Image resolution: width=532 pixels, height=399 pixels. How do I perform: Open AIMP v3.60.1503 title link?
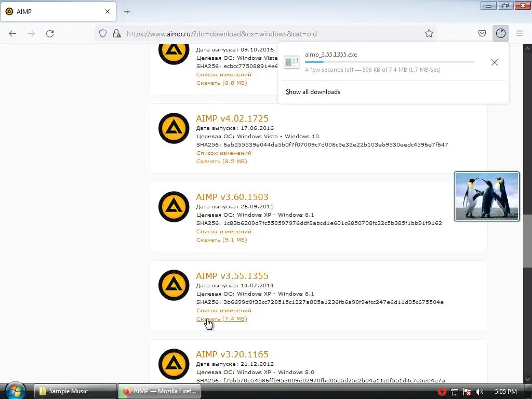point(232,197)
